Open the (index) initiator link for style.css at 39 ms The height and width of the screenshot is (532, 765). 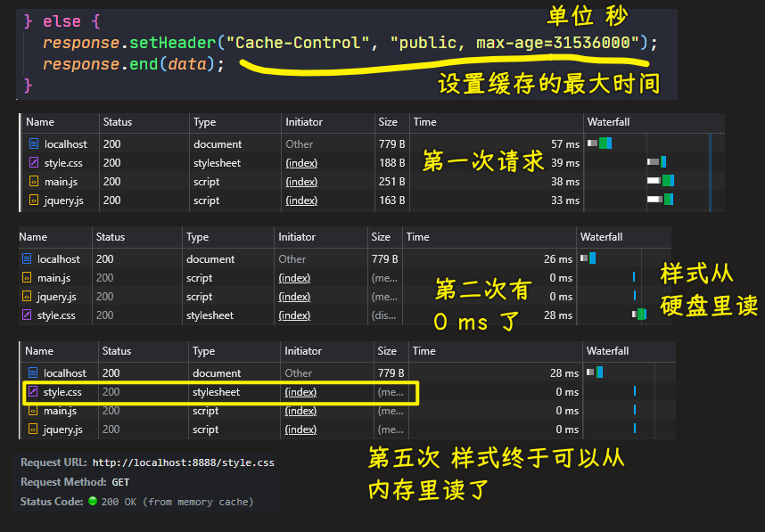[x=301, y=163]
